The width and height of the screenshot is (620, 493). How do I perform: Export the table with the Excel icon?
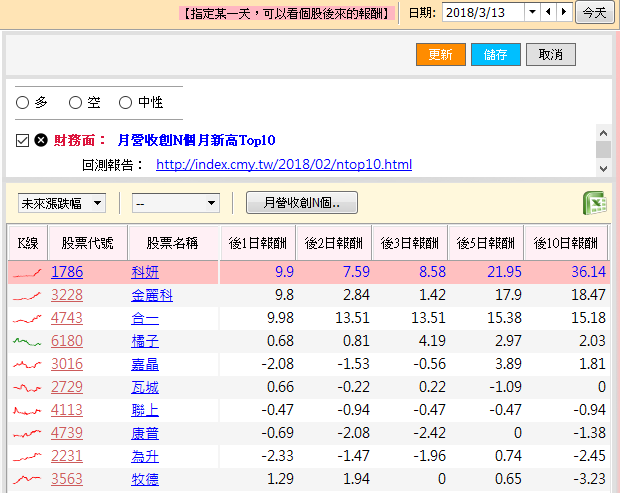point(595,203)
